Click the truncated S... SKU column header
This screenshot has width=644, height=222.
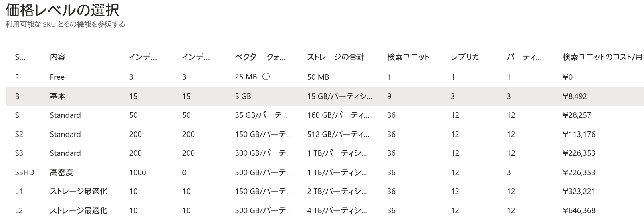point(20,57)
